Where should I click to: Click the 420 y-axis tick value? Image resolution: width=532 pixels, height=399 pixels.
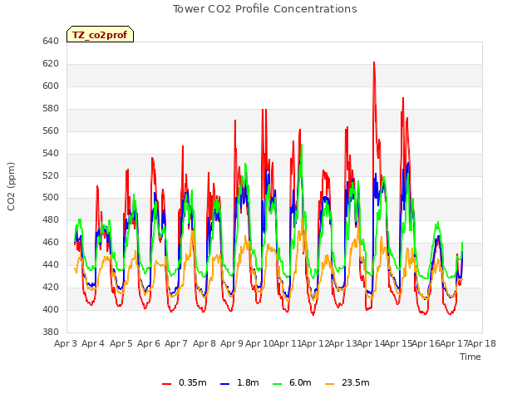pyautogui.click(x=51, y=287)
